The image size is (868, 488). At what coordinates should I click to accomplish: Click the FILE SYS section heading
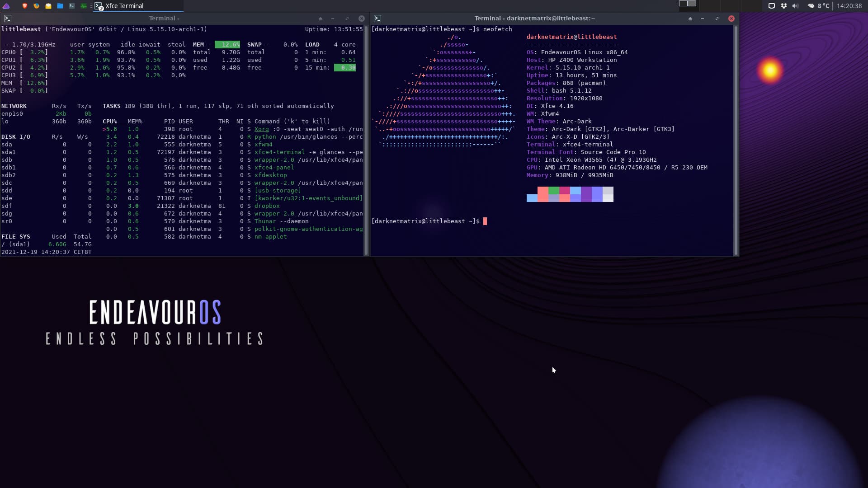pos(16,236)
